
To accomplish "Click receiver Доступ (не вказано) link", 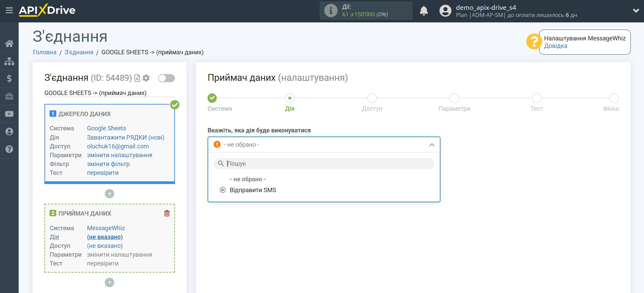I will [105, 246].
